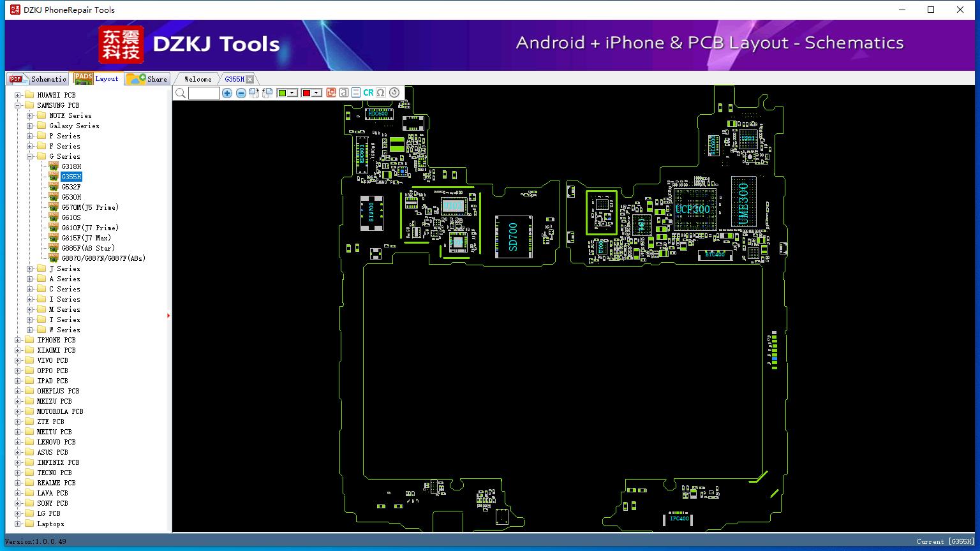Viewport: 980px width, 551px height.
Task: Expand the Galaxy Series folder
Action: 30,126
